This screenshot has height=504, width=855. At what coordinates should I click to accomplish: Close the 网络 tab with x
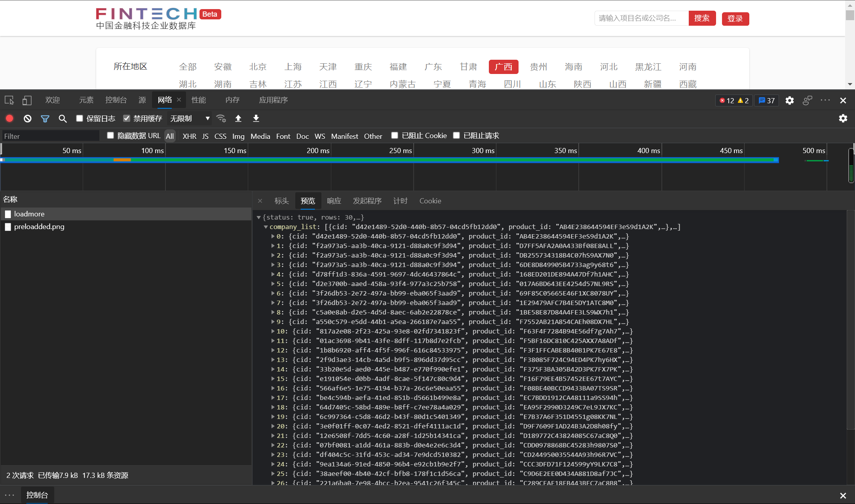[x=179, y=100]
